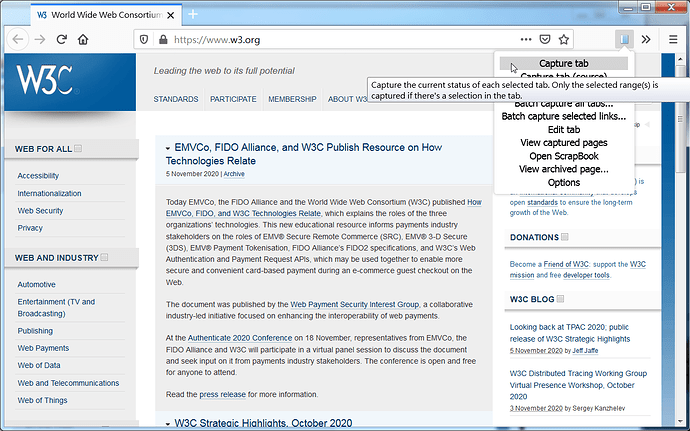View site security padlock info
690x431 pixels.
coord(163,40)
